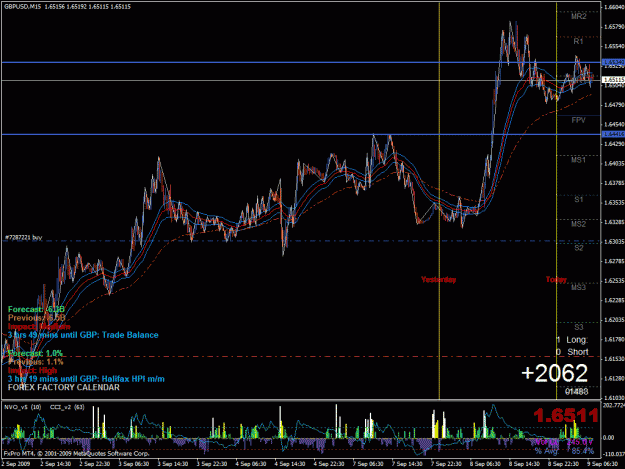
Task: Click the % Avg 85.4% reading
Action: pyautogui.click(x=564, y=451)
